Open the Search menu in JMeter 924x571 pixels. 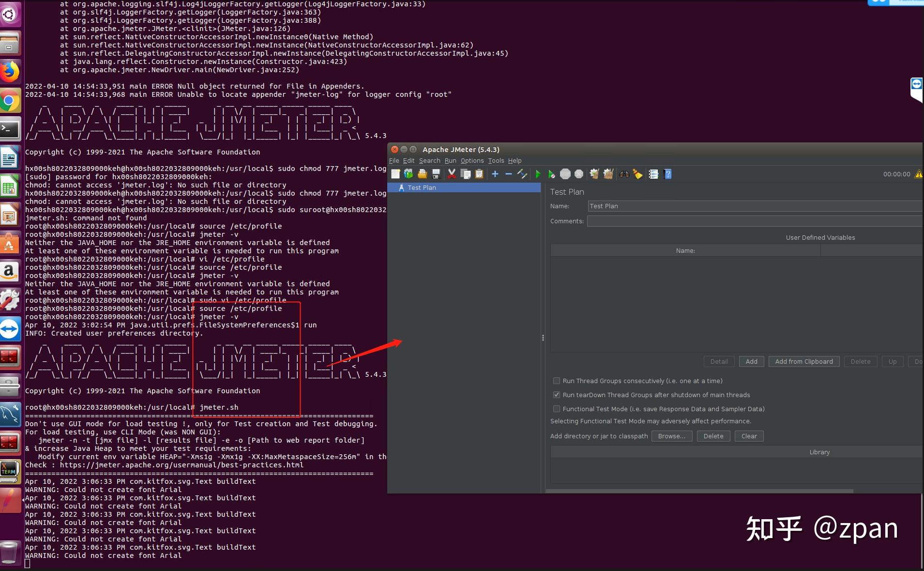pos(430,161)
